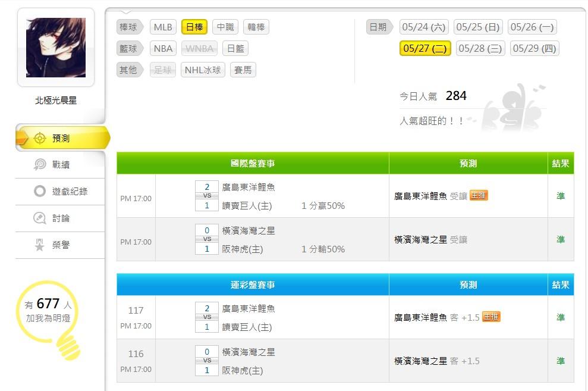588x391 pixels.
Task: Select the WNBA league filter
Action: [x=200, y=48]
